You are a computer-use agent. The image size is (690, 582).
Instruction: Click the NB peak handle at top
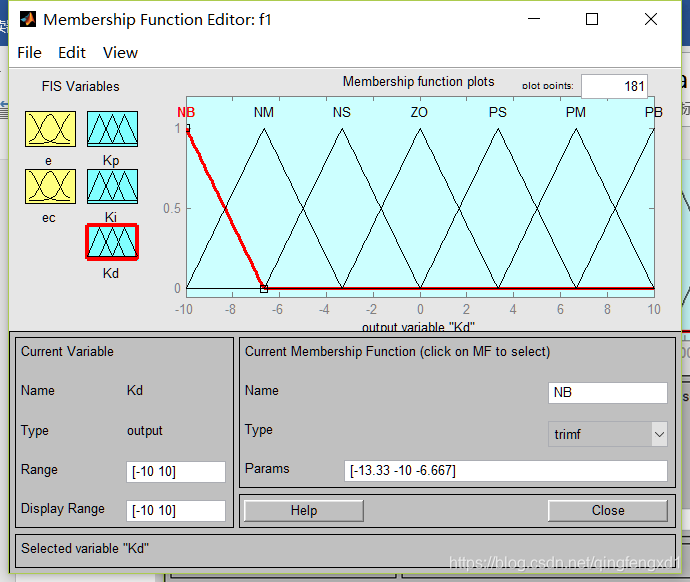click(187, 128)
